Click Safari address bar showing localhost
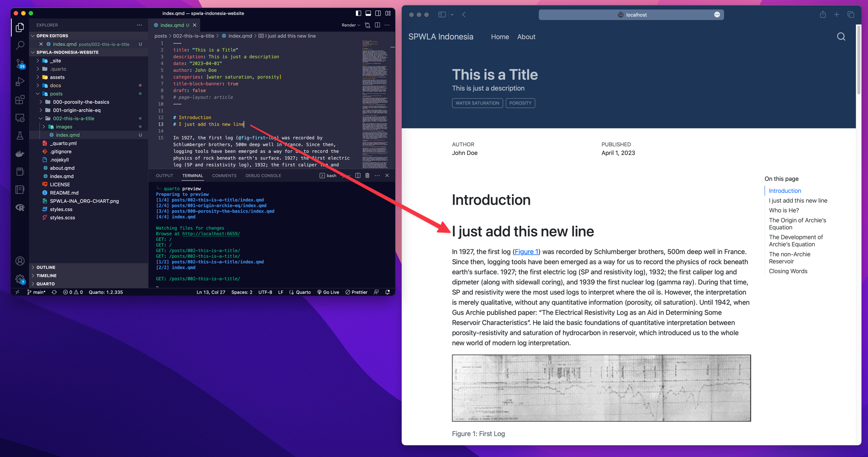This screenshot has height=457, width=868. point(631,15)
